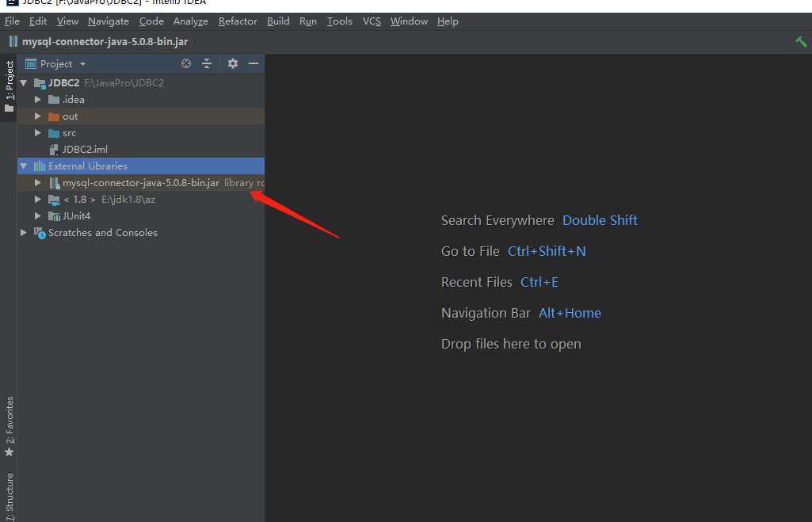
Task: Open the Project view dropdown
Action: pos(82,63)
